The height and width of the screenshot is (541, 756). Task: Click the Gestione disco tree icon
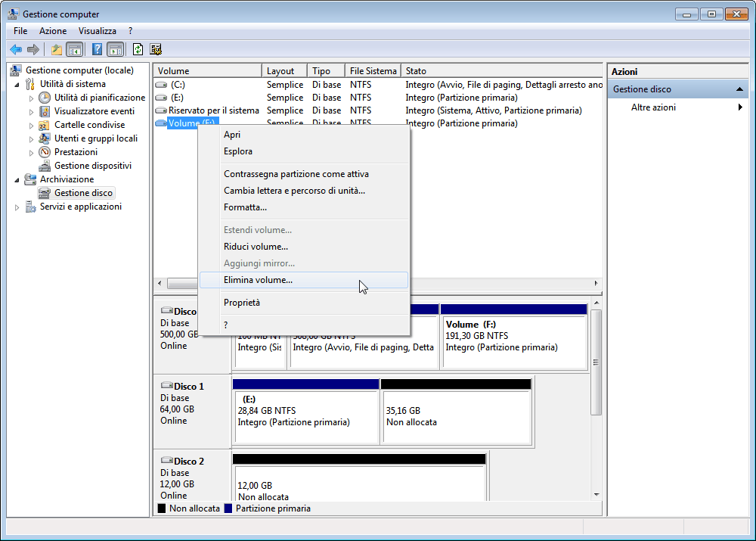pyautogui.click(x=45, y=193)
